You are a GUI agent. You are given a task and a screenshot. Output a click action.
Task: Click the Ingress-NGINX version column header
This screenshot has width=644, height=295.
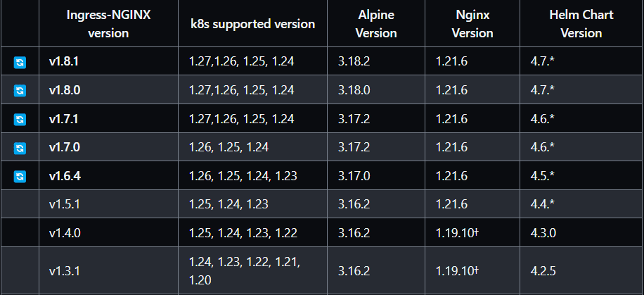pyautogui.click(x=108, y=24)
